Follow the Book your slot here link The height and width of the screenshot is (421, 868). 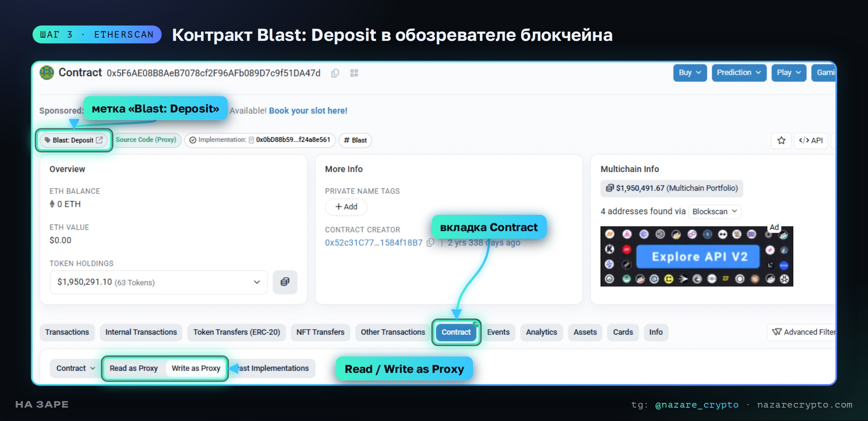tap(308, 111)
